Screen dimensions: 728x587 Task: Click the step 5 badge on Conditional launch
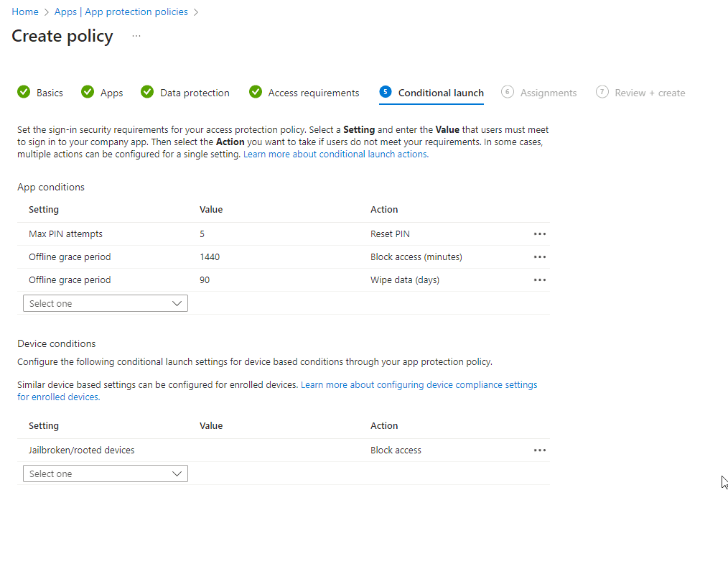pos(386,92)
